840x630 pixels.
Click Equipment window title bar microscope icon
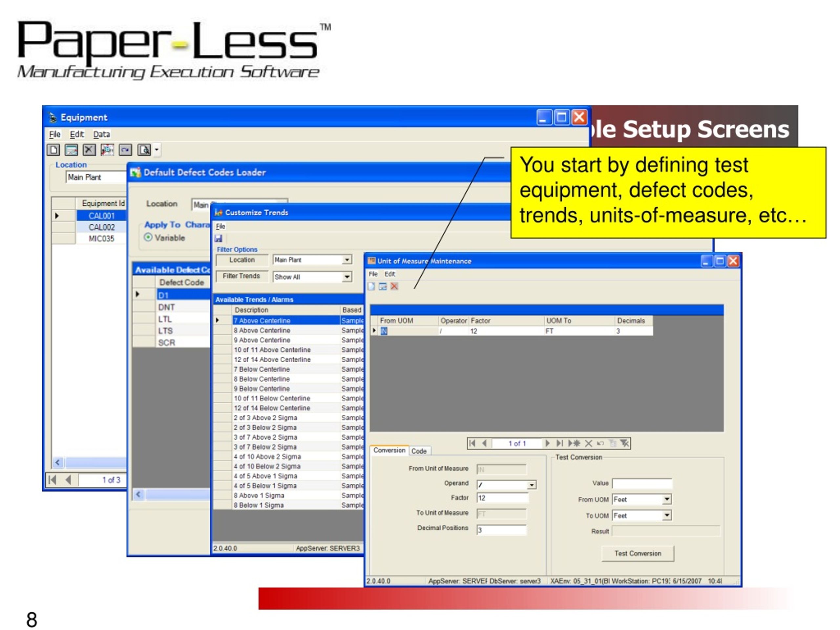(52, 118)
